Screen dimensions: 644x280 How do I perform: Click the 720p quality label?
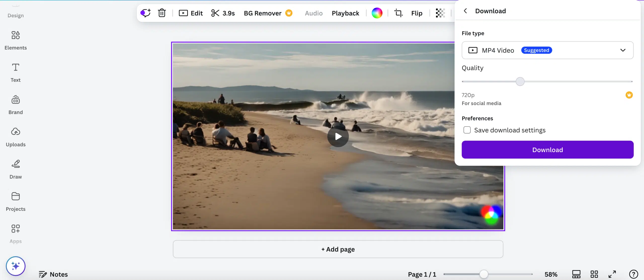pyautogui.click(x=468, y=95)
